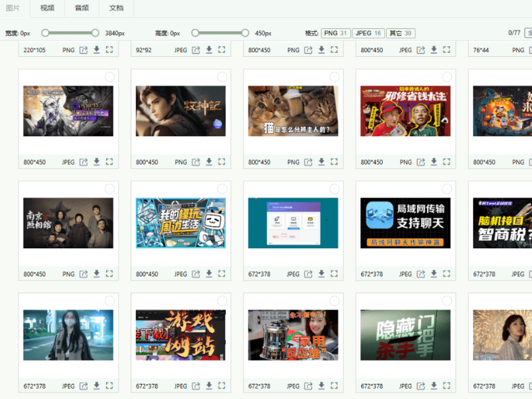Switch to the 视频 tab
The height and width of the screenshot is (399, 532).
47,8
